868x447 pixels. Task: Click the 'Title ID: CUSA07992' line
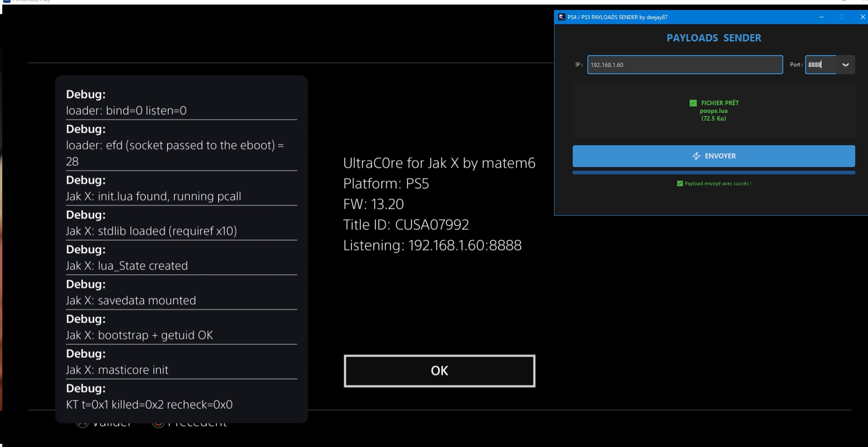tap(406, 224)
